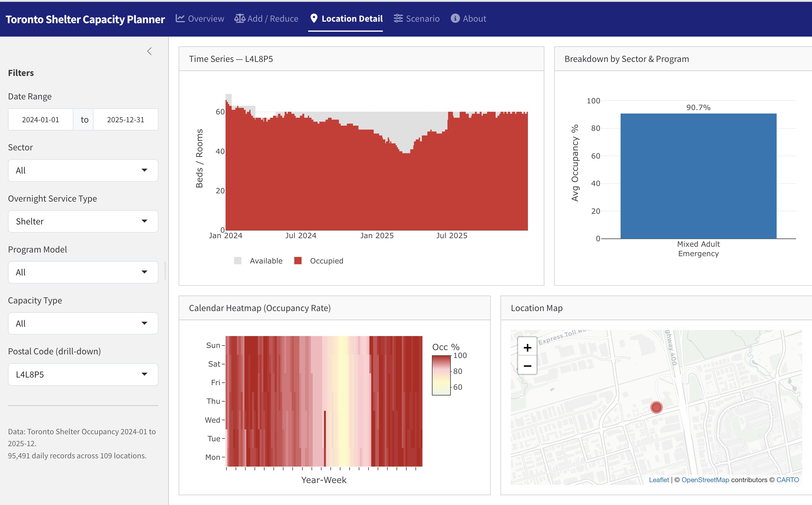Open the OpenStreetMap link

point(705,480)
